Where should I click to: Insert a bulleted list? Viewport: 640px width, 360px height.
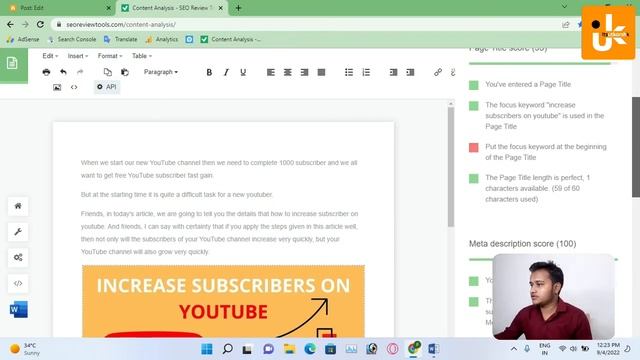click(x=349, y=72)
